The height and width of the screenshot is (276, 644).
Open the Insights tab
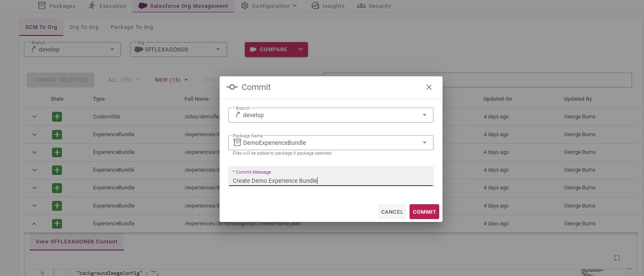[x=328, y=6]
